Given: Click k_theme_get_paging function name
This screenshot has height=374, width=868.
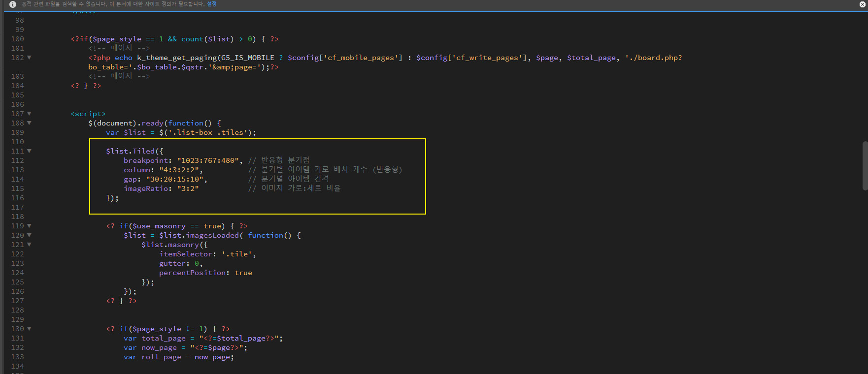Looking at the screenshot, I should point(177,58).
